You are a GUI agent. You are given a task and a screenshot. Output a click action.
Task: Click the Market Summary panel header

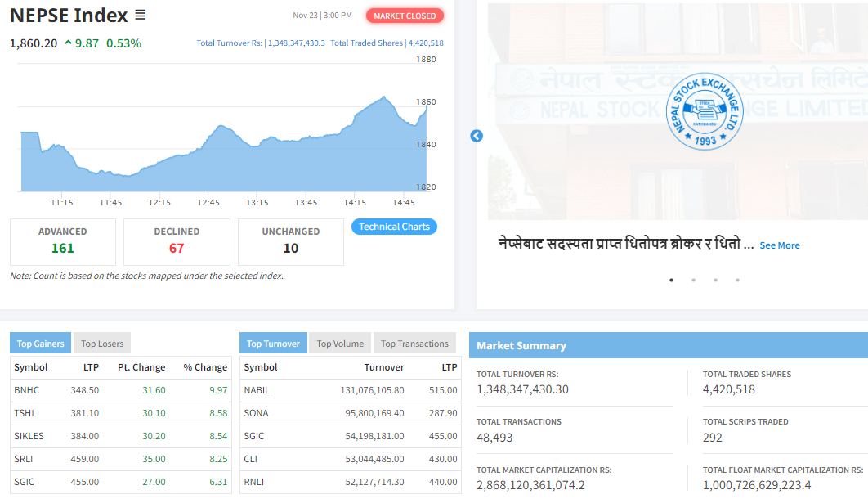point(668,345)
